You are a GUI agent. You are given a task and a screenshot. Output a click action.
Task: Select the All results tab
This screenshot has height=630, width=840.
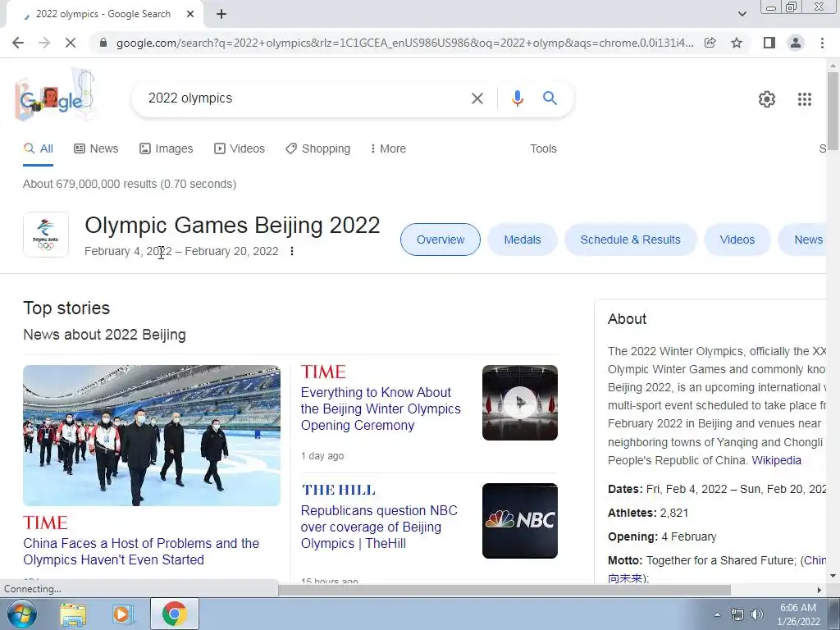pyautogui.click(x=38, y=149)
